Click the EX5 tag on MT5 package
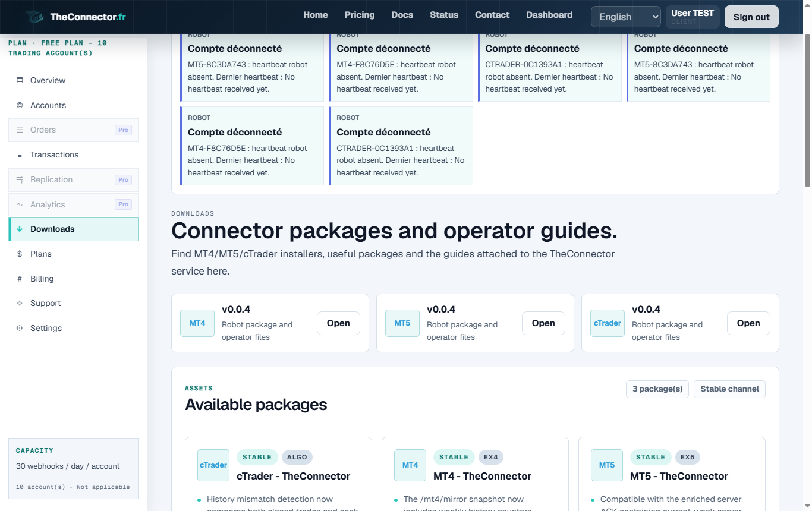This screenshot has height=511, width=812. pos(688,457)
